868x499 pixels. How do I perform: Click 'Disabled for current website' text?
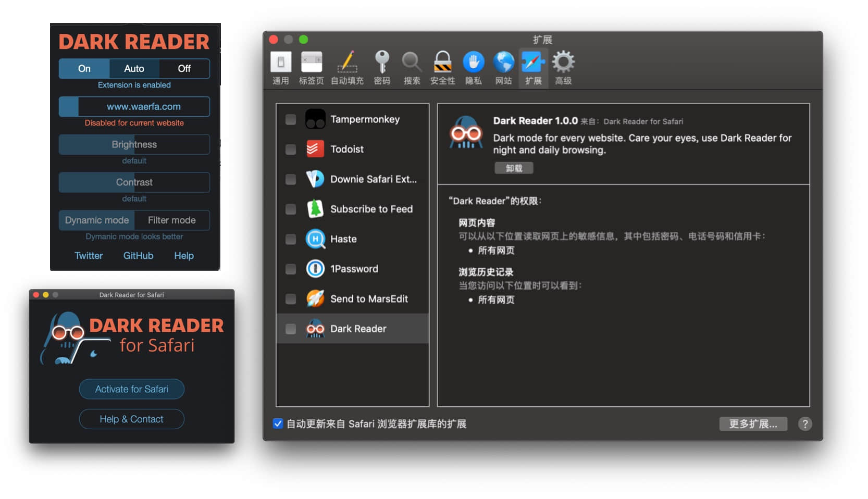coord(134,123)
